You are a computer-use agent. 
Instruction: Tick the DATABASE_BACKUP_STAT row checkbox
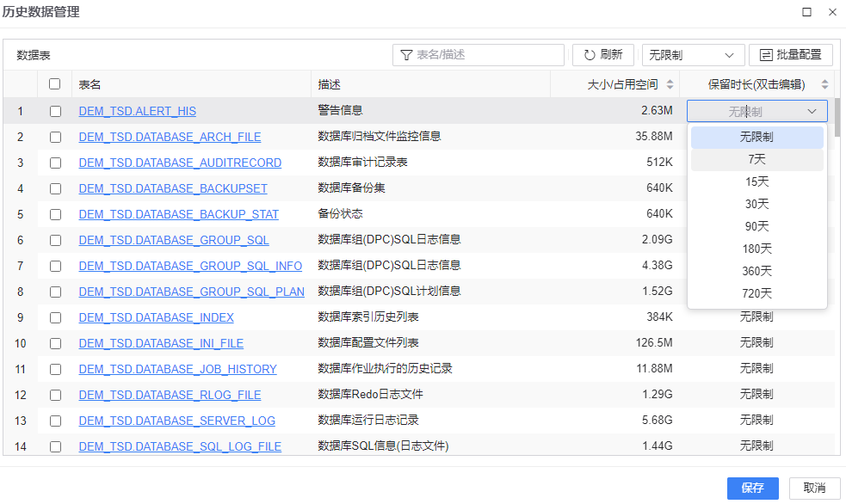point(56,214)
